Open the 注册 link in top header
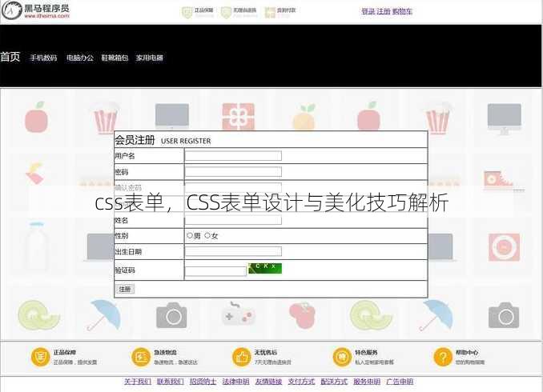The height and width of the screenshot is (392, 543). [x=384, y=11]
